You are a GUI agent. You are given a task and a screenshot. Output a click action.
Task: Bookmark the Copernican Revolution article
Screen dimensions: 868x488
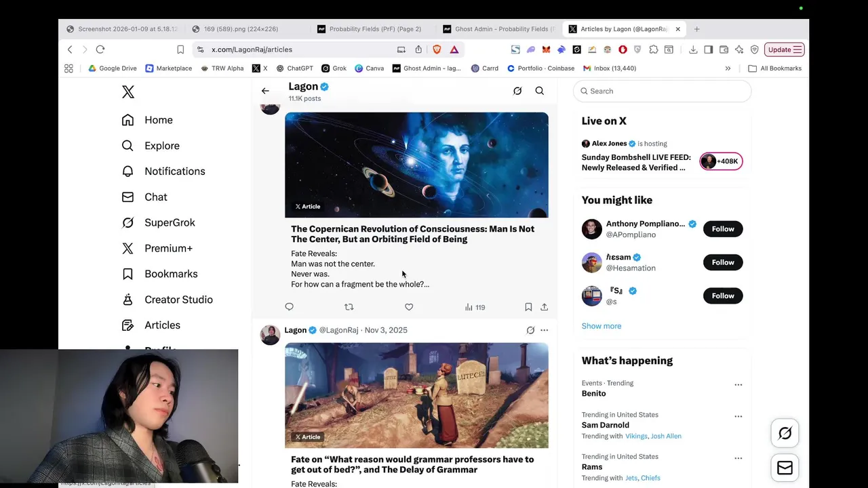528,307
